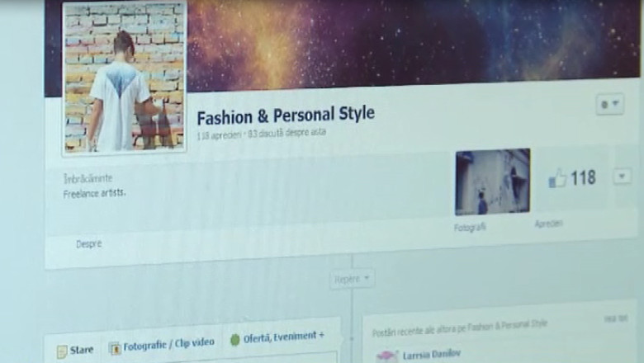Click the thumbs-up Likes icon
The height and width of the screenshot is (363, 644).
557,178
